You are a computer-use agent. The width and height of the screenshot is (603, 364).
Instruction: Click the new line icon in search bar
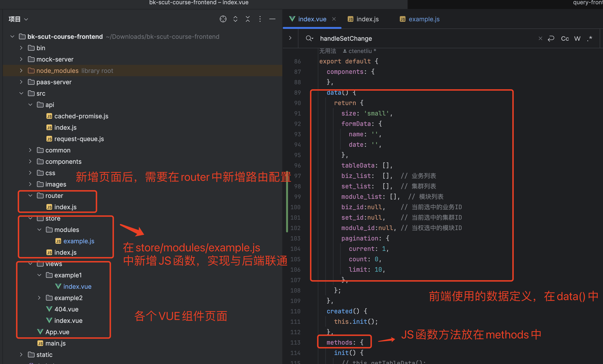point(551,38)
